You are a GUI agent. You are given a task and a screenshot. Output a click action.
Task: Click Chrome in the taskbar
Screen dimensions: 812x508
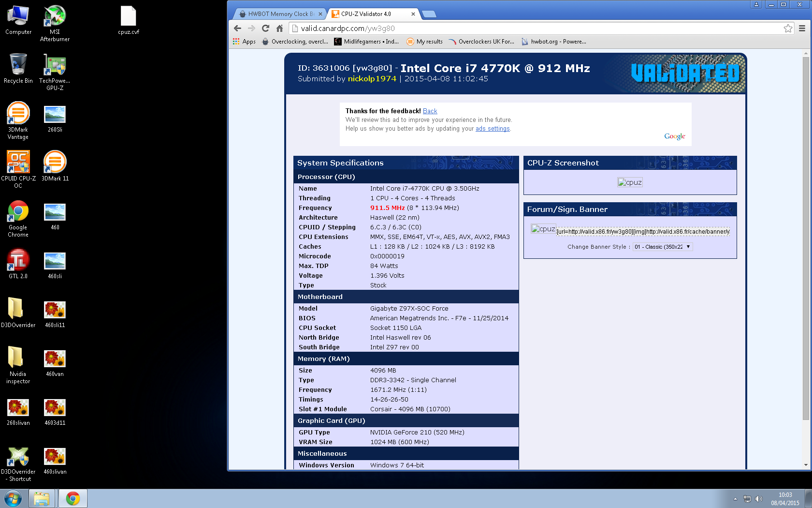tap(73, 499)
